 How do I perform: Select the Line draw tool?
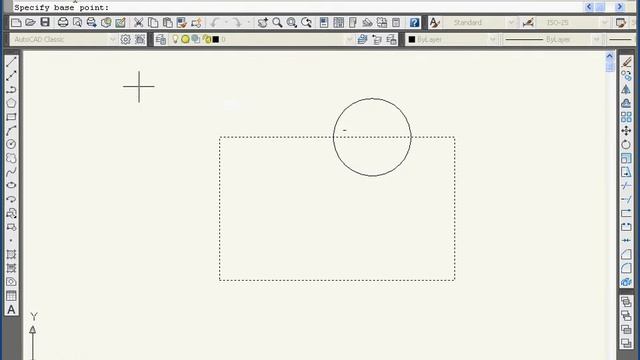pyautogui.click(x=11, y=62)
